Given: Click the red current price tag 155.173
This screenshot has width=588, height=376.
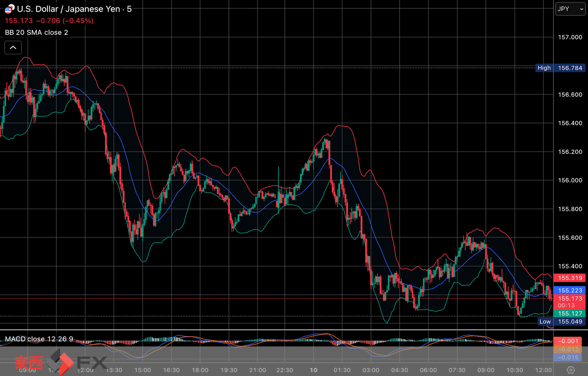Looking at the screenshot, I should coord(569,299).
